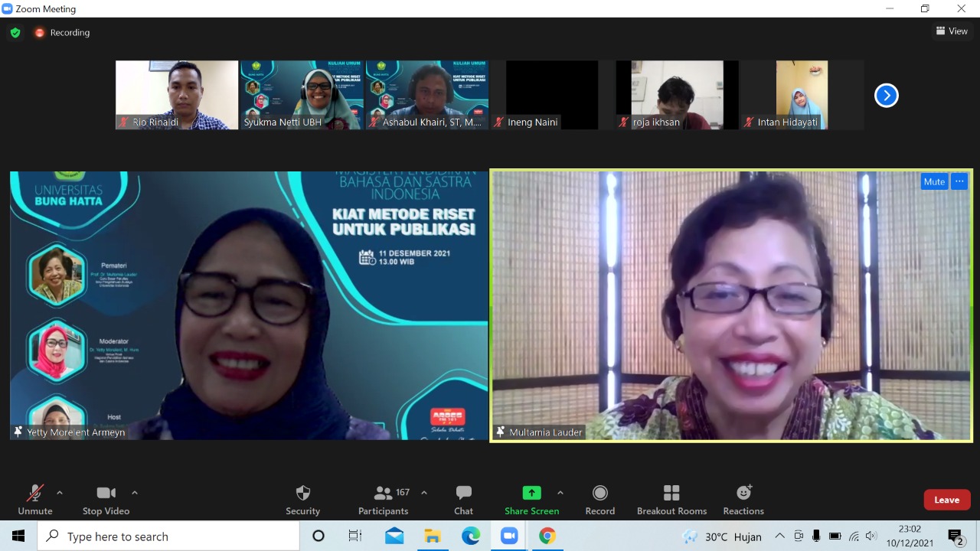Viewport: 980px width, 551px height.
Task: Unmute the microphone
Action: [35, 499]
